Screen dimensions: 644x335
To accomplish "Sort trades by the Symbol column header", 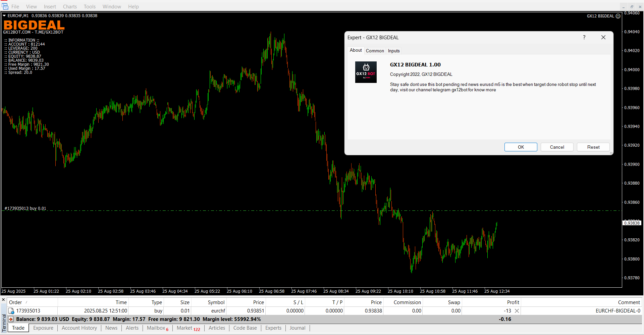I will click(209, 302).
